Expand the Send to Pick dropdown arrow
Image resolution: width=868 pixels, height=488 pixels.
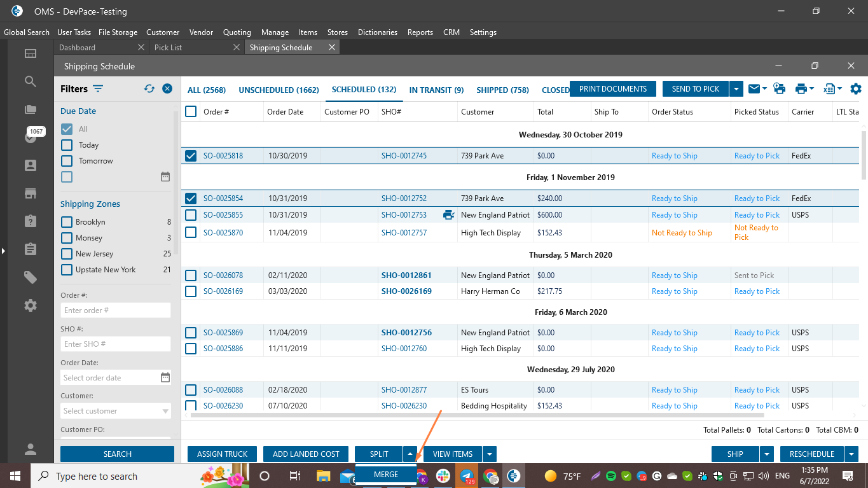(x=736, y=89)
